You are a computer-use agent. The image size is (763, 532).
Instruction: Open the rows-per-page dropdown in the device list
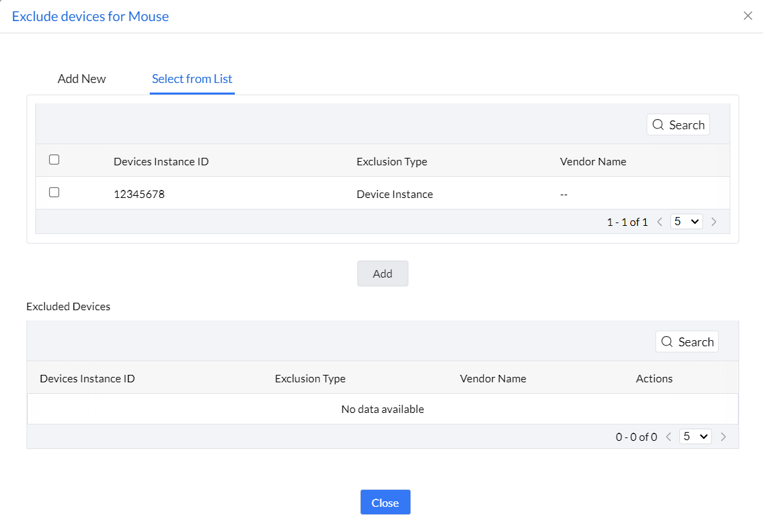tap(686, 222)
